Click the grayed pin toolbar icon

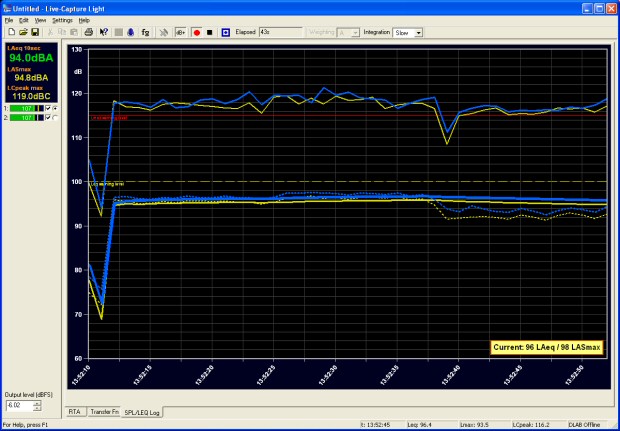pyautogui.click(x=164, y=32)
